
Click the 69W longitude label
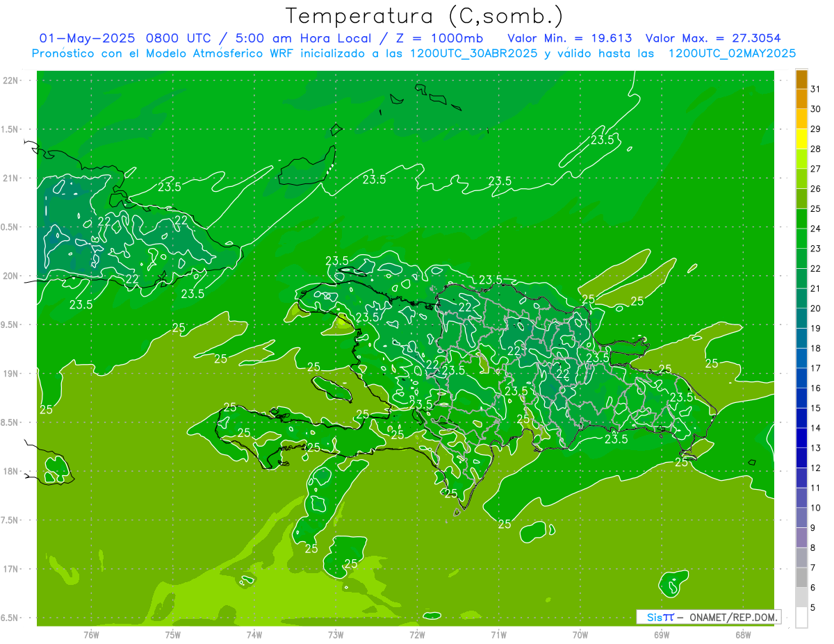(x=662, y=634)
